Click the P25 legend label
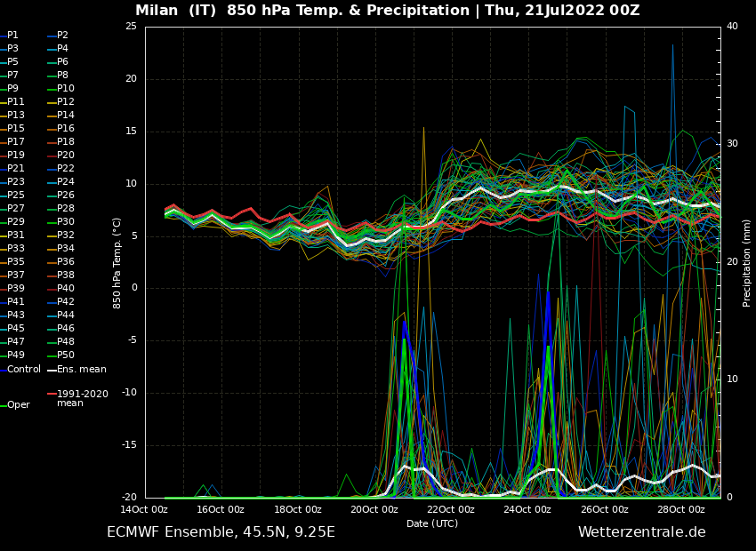This screenshot has height=551, width=756. pyautogui.click(x=16, y=196)
